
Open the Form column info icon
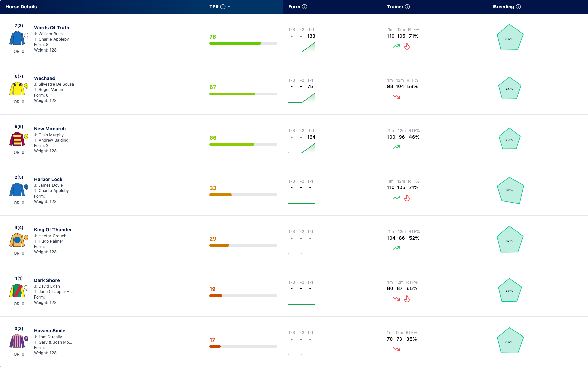(304, 7)
